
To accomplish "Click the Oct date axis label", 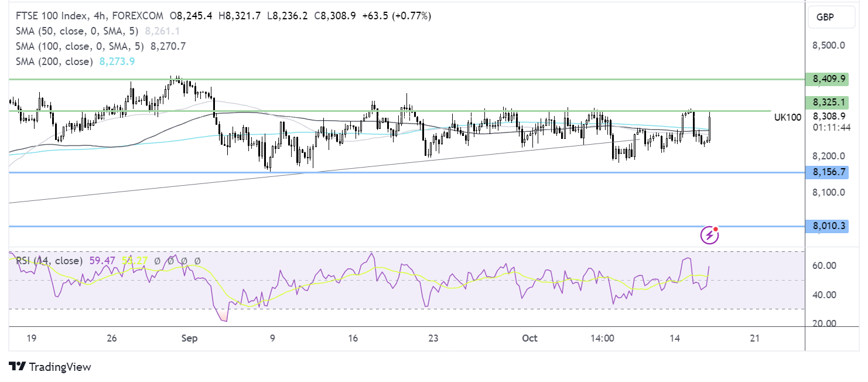I will click(x=529, y=338).
